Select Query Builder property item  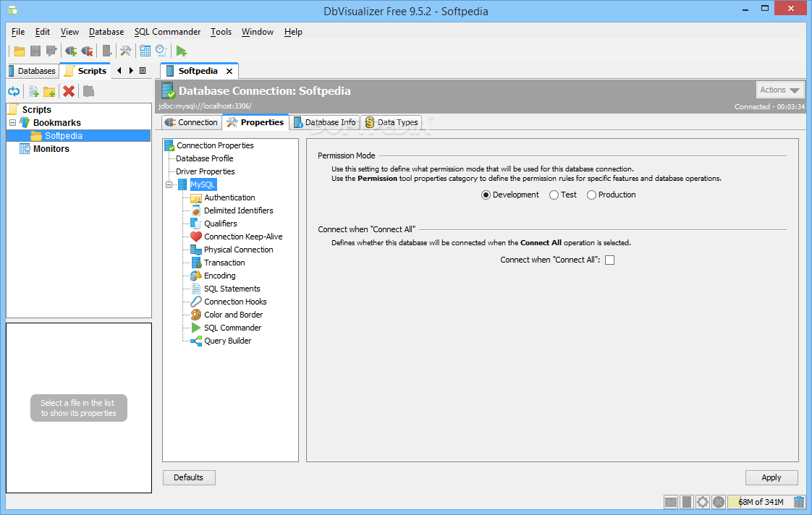click(221, 341)
